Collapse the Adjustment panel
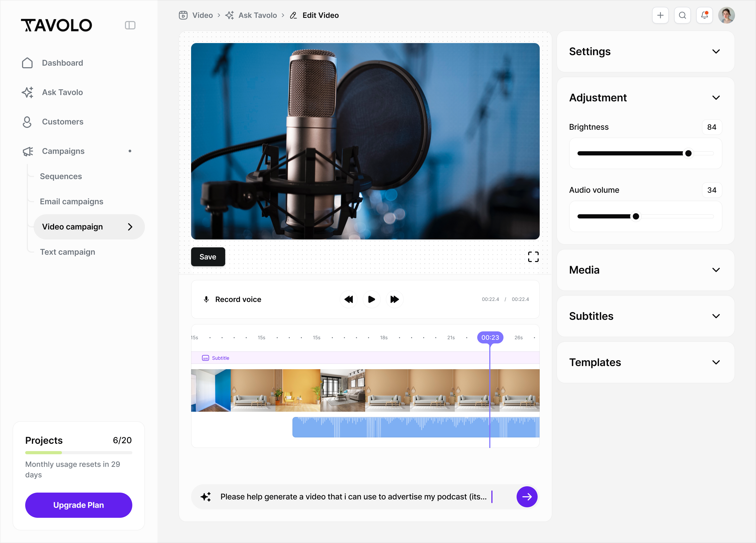The image size is (756, 543). (x=716, y=98)
